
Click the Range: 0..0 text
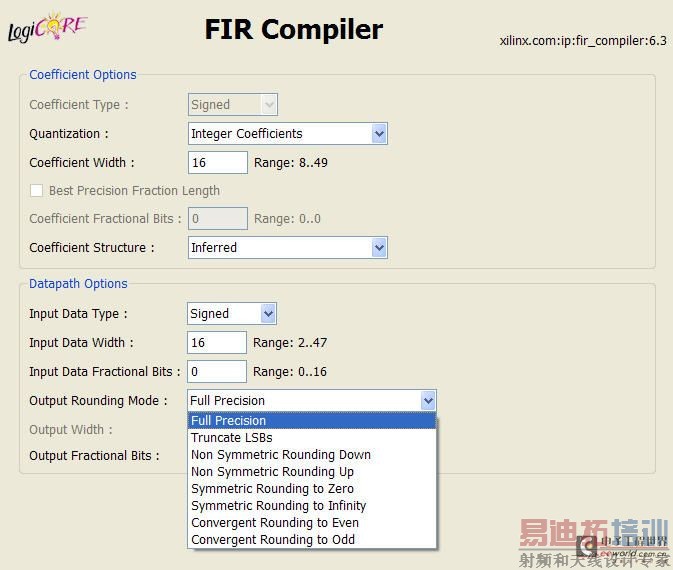[x=287, y=218]
